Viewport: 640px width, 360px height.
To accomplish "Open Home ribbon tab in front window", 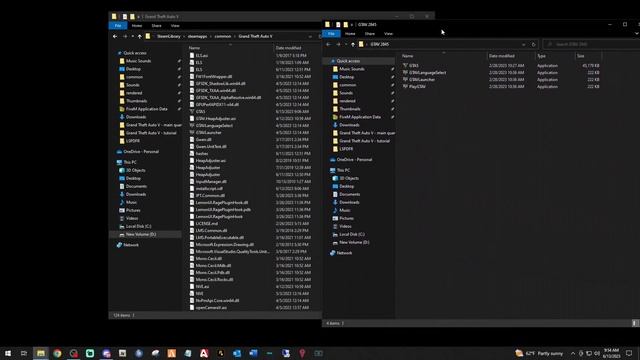I will point(350,33).
